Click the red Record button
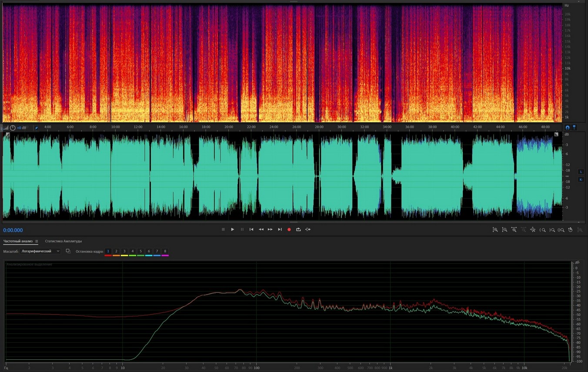Viewport: 588px width, 372px height. (289, 229)
